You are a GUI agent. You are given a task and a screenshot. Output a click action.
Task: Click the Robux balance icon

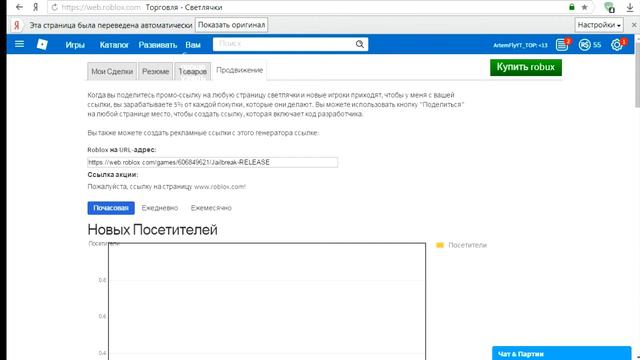coord(584,44)
